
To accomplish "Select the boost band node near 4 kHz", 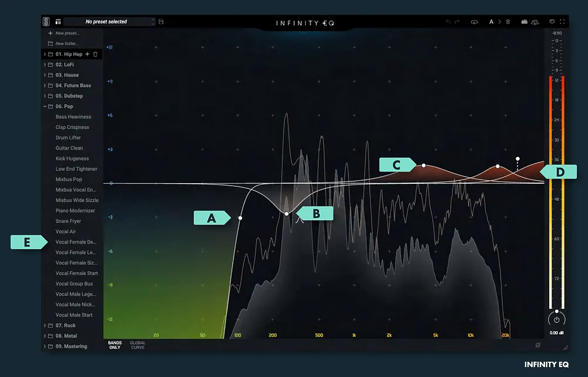I will [x=423, y=166].
